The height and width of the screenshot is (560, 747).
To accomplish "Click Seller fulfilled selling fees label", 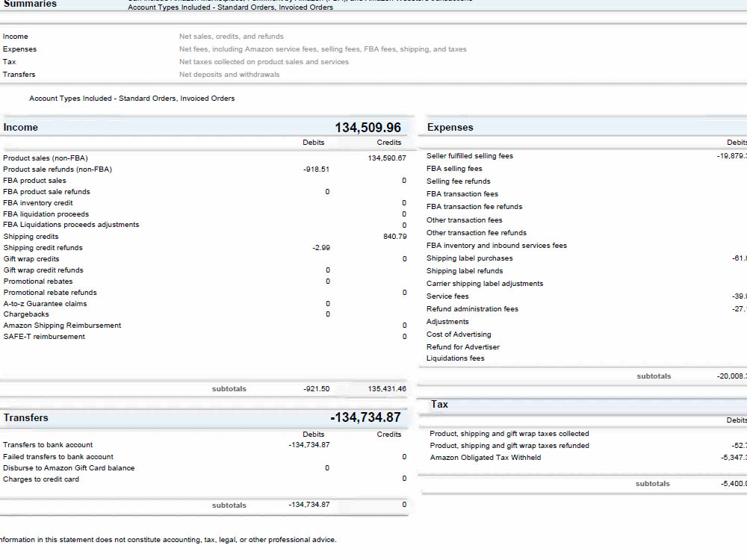I will click(470, 156).
